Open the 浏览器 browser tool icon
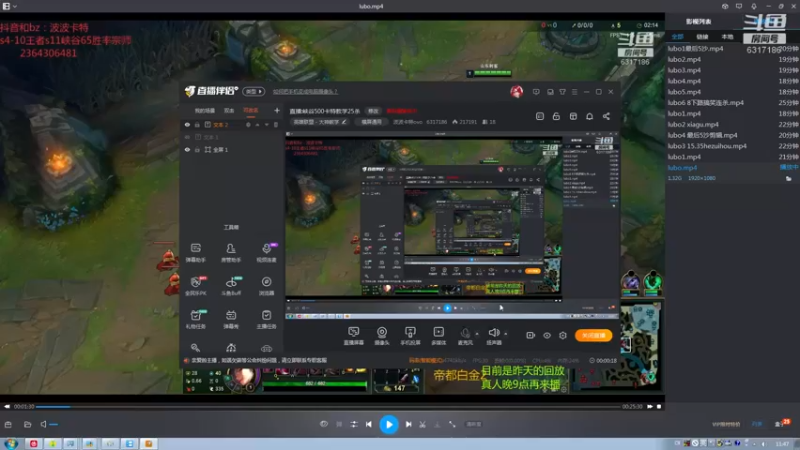Image resolution: width=800 pixels, height=450 pixels. [266, 286]
